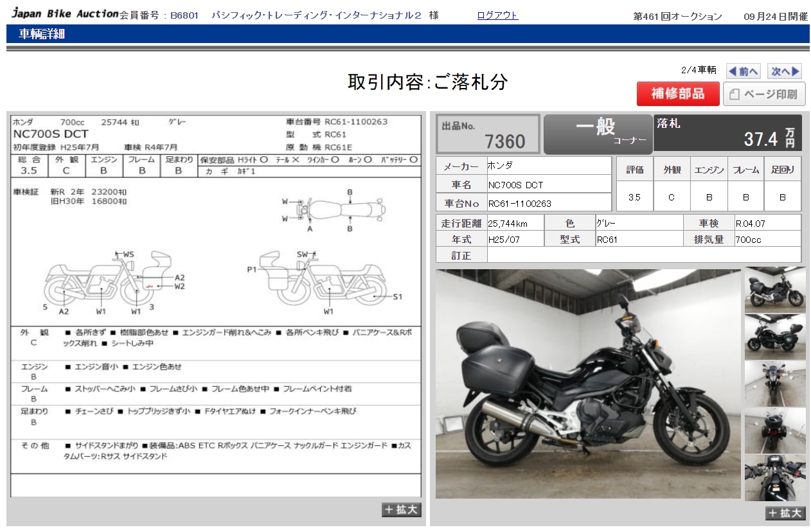Viewport: 811px width, 532px height.
Task: Enlarge the bike photo with right 拡大 button
Action: pos(785,513)
